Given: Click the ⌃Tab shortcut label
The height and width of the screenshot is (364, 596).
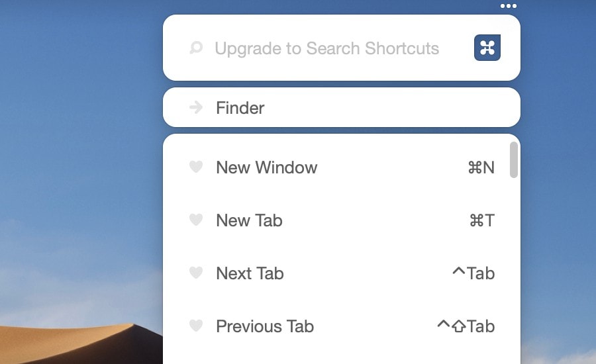Looking at the screenshot, I should pos(473,273).
